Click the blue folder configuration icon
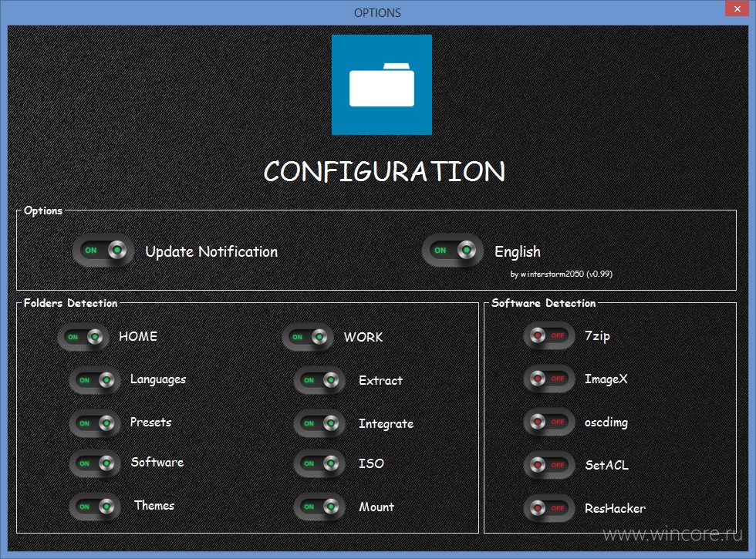This screenshot has height=559, width=756. pos(381,85)
